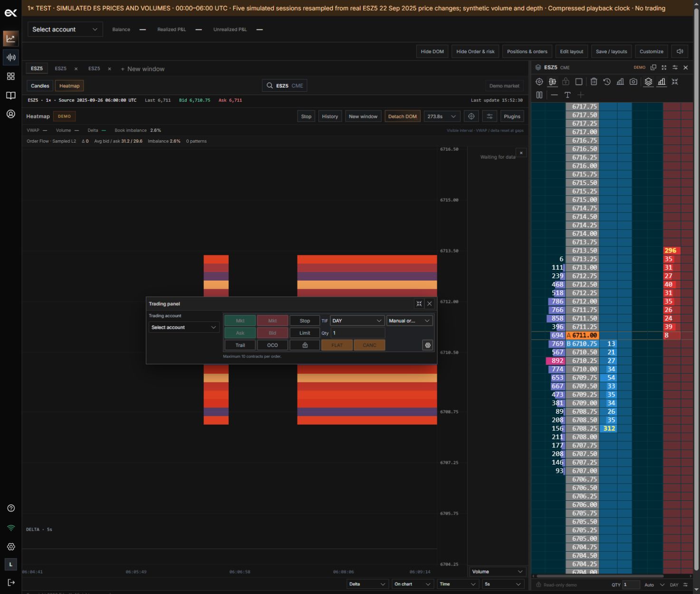Open the DOM history clock icon
The height and width of the screenshot is (594, 700).
pos(607,82)
